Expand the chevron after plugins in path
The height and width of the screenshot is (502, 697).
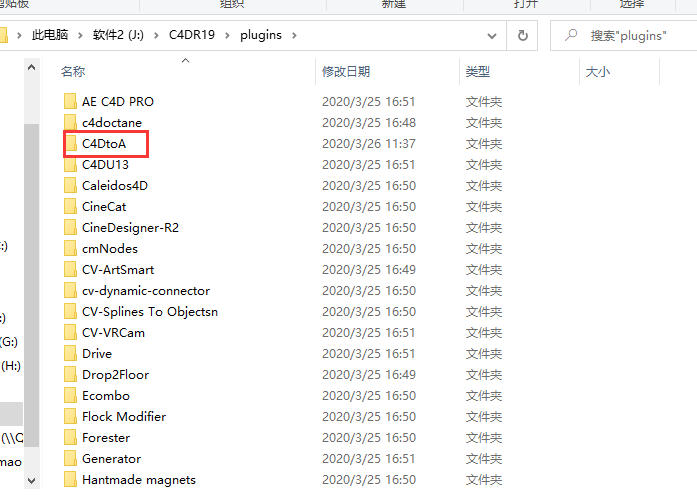coord(294,35)
